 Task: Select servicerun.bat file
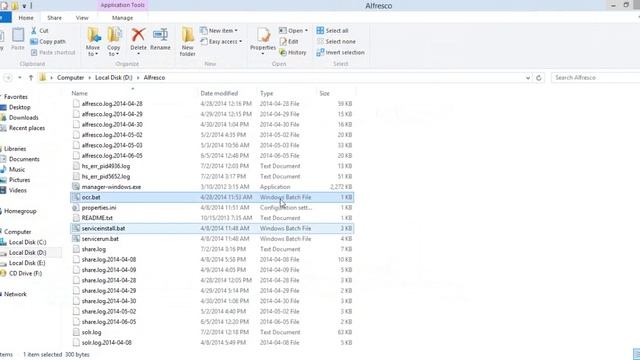pos(100,239)
